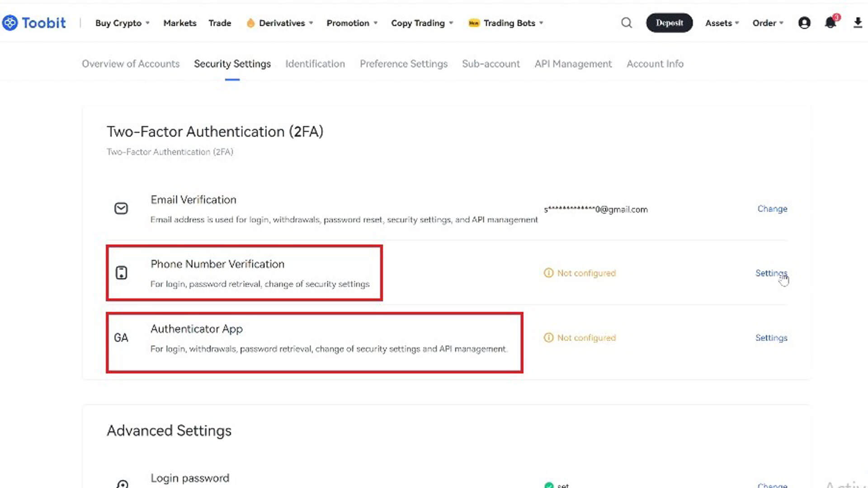
Task: Click info icon beside authenticator Not configured
Action: point(548,338)
